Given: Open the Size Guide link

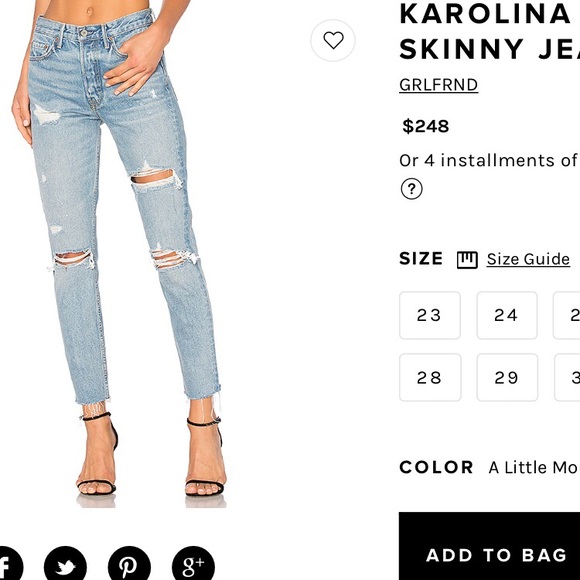Looking at the screenshot, I should click(x=528, y=259).
